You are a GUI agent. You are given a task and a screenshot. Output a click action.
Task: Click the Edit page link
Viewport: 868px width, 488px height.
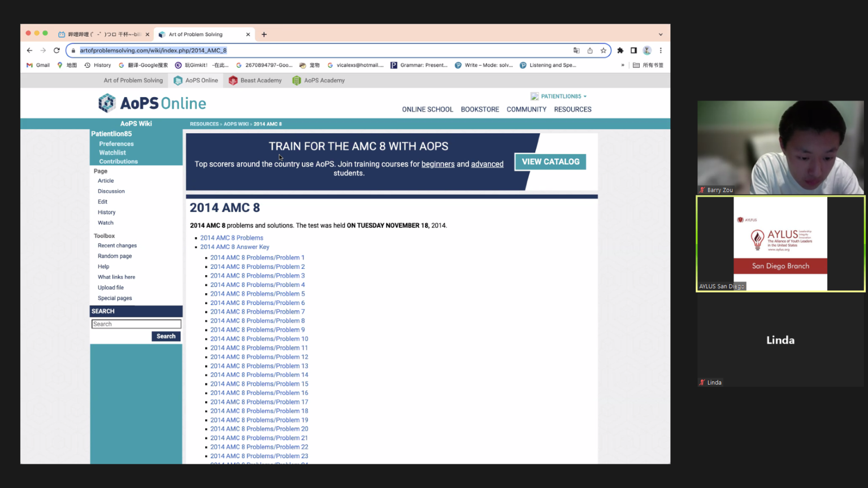(x=102, y=202)
